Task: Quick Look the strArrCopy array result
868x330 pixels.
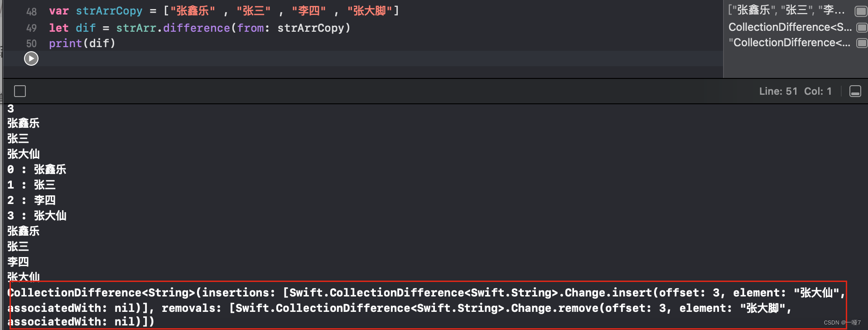Action: tap(860, 11)
